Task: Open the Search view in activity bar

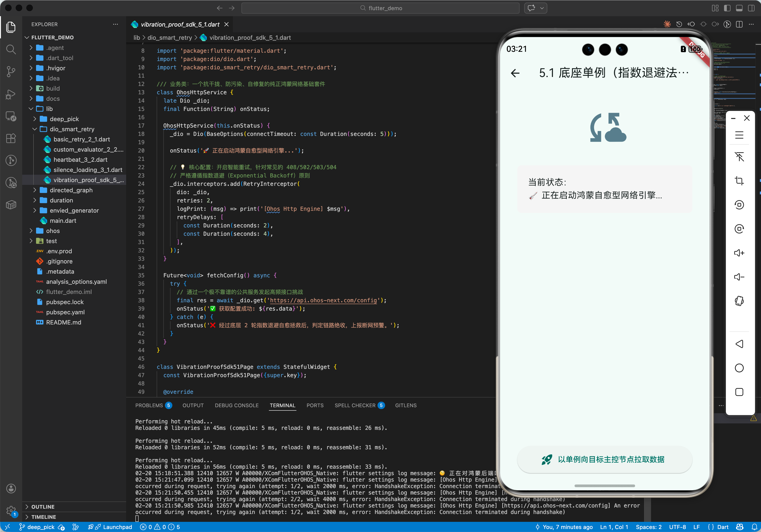Action: [11, 49]
